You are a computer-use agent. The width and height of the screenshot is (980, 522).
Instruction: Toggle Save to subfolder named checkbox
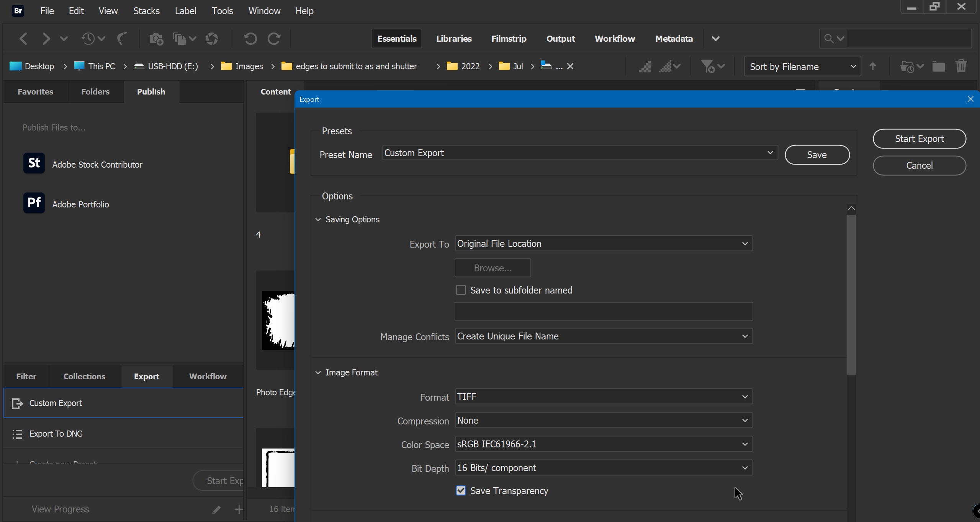(461, 289)
